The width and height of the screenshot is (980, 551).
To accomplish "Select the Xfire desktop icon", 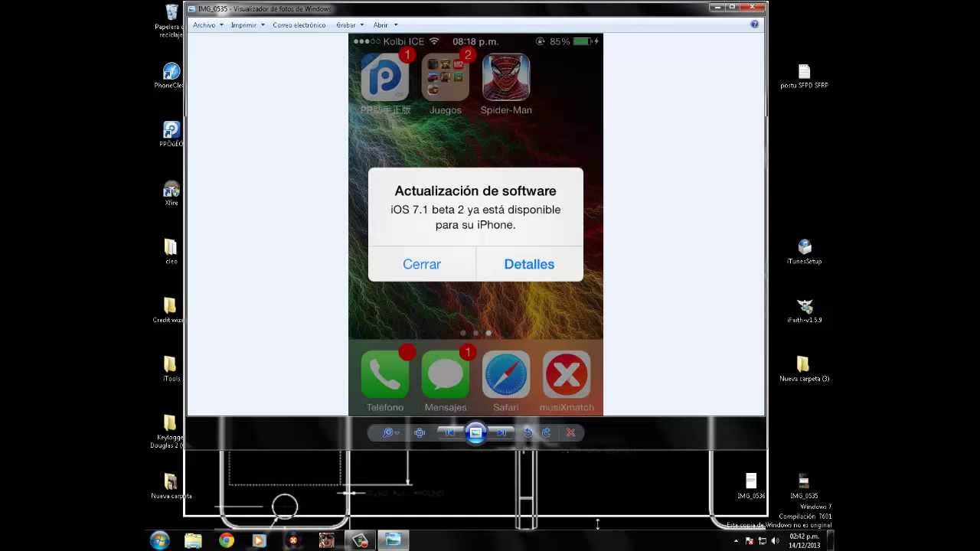I will (171, 194).
